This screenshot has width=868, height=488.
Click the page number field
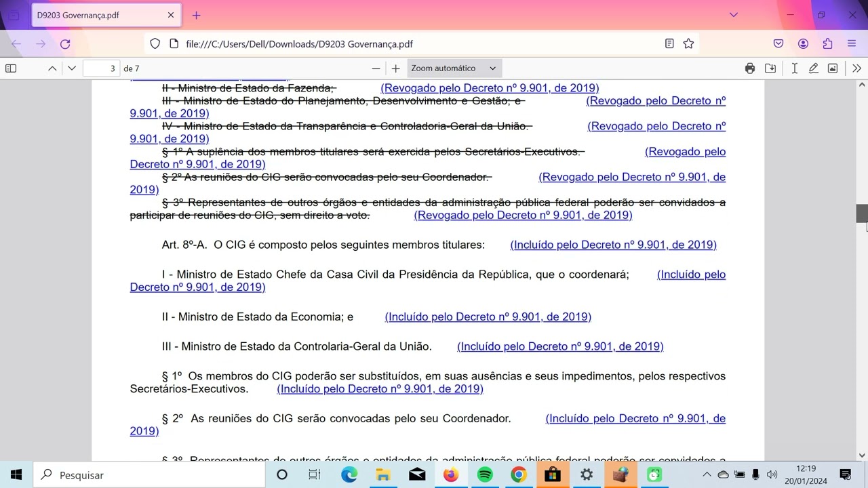pyautogui.click(x=101, y=68)
